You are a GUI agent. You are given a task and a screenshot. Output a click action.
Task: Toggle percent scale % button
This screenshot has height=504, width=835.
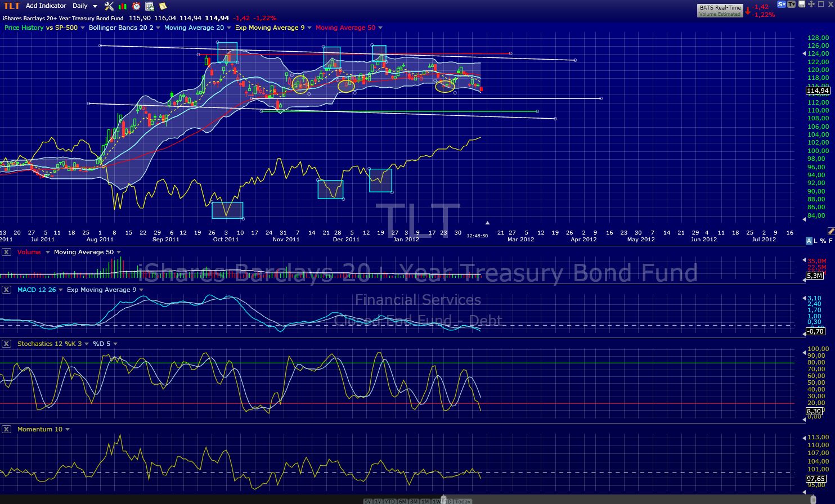click(x=823, y=241)
